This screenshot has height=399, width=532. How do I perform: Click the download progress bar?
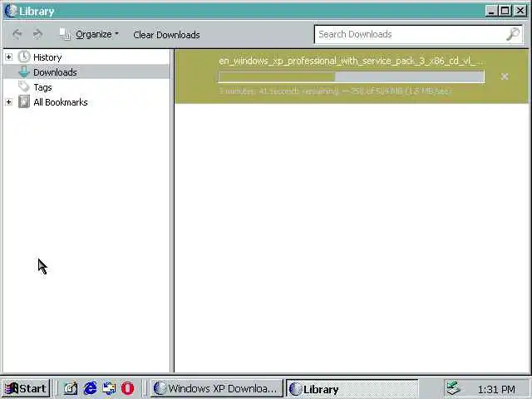[352, 76]
